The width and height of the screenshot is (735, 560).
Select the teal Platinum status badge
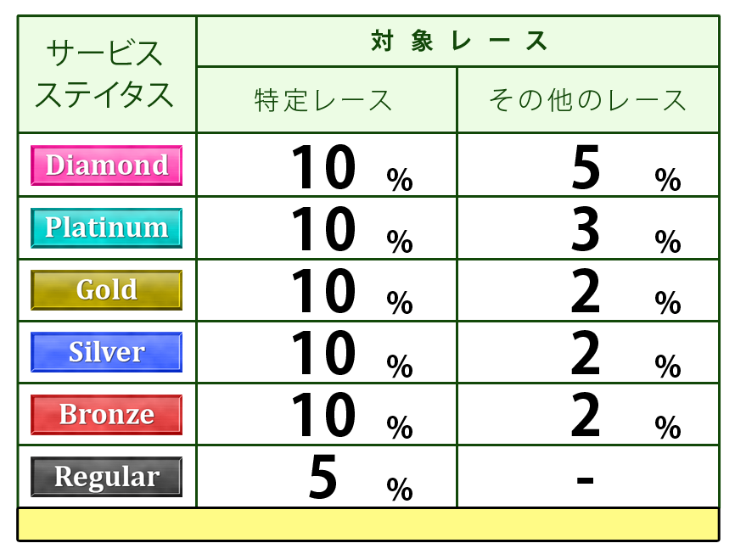[106, 227]
